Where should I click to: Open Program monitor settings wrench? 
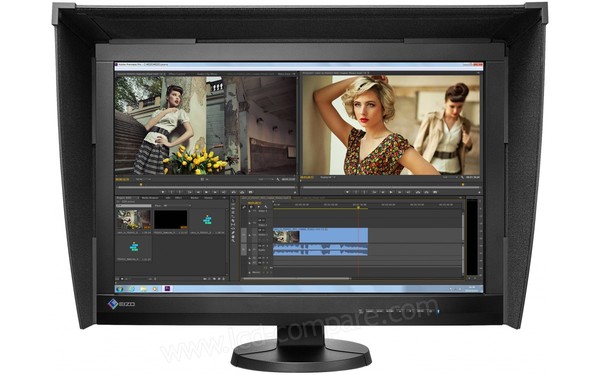pos(462,178)
